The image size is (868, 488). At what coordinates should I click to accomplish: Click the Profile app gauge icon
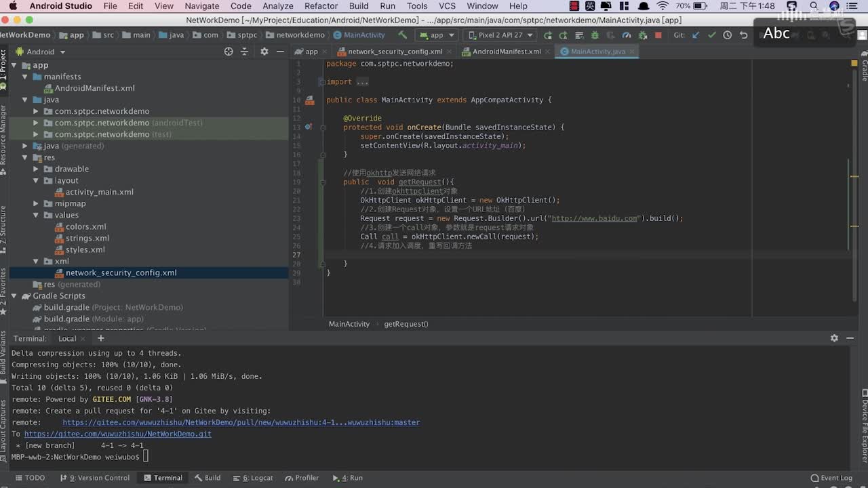[x=627, y=35]
